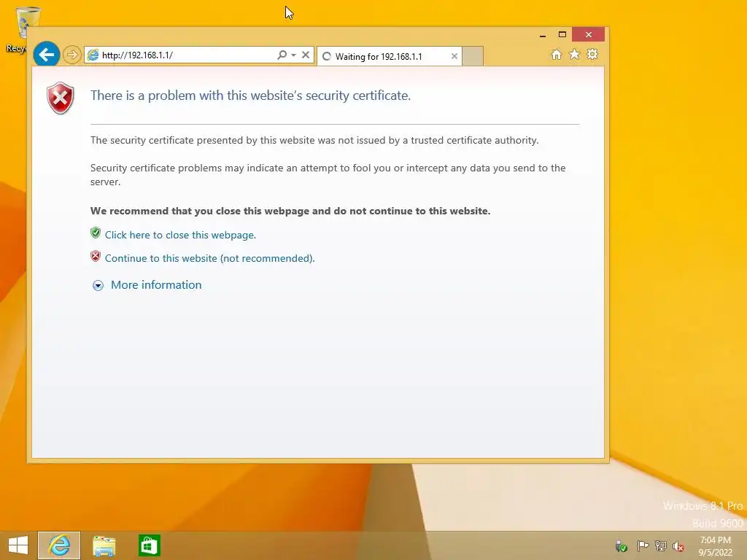
Task: Open the Tools gear icon
Action: pyautogui.click(x=592, y=54)
